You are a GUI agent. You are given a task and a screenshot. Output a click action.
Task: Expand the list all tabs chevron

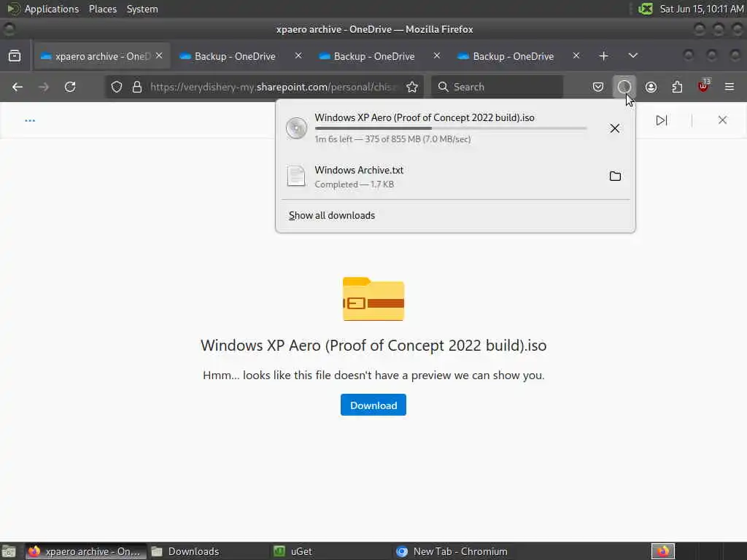pos(632,55)
